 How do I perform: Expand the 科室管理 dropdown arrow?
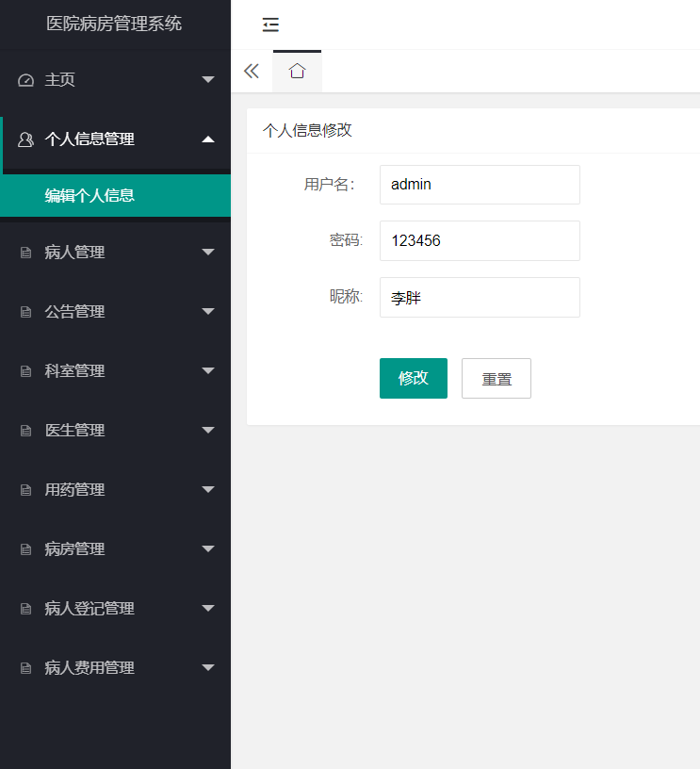pyautogui.click(x=208, y=370)
